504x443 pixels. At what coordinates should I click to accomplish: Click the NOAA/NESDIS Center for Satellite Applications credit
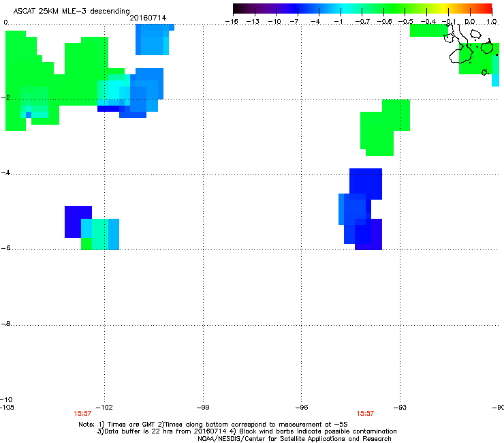tap(294, 439)
